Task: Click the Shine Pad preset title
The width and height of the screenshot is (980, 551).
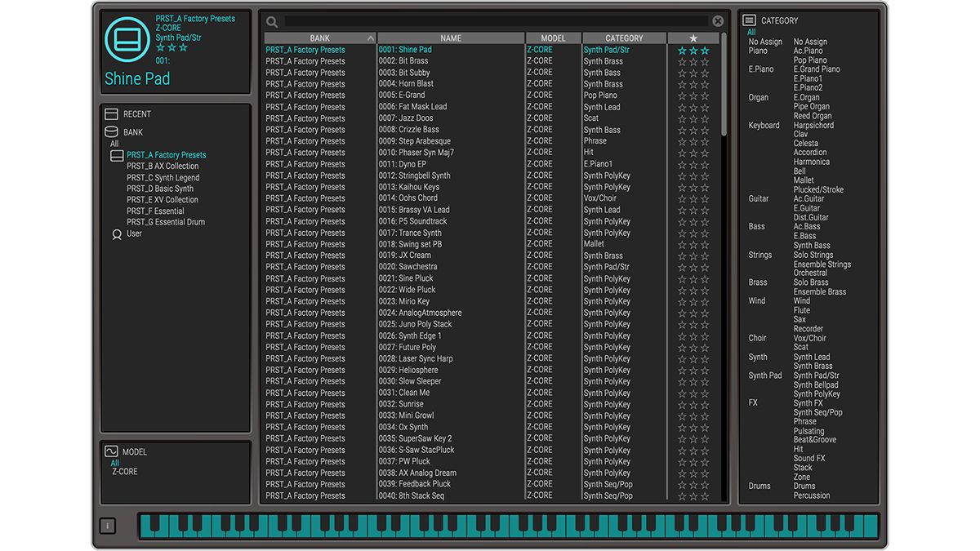Action: 137,79
